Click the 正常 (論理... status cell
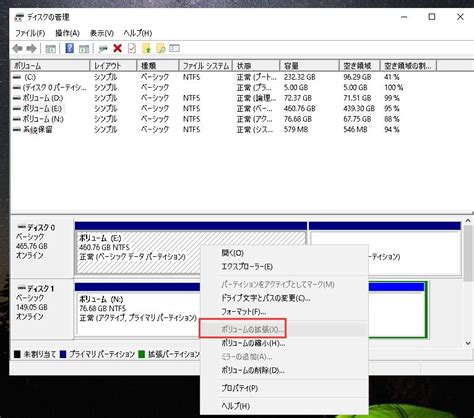The image size is (474, 418). (256, 98)
